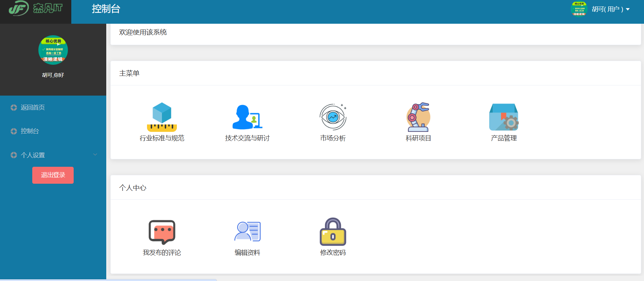The image size is (644, 281).
Task: Click the 欢迎使用该系统 welcome text
Action: coord(143,33)
